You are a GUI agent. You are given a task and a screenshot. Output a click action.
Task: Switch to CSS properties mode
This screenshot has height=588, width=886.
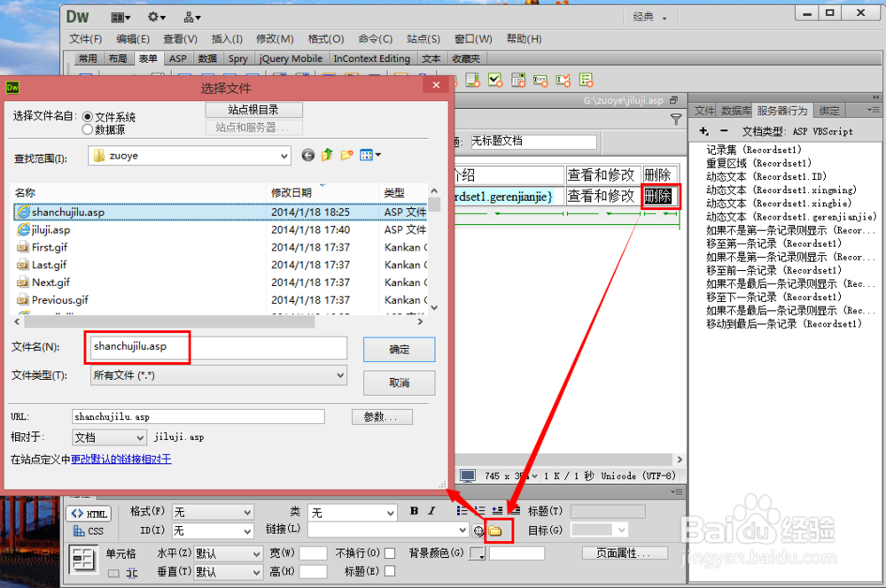coord(89,531)
